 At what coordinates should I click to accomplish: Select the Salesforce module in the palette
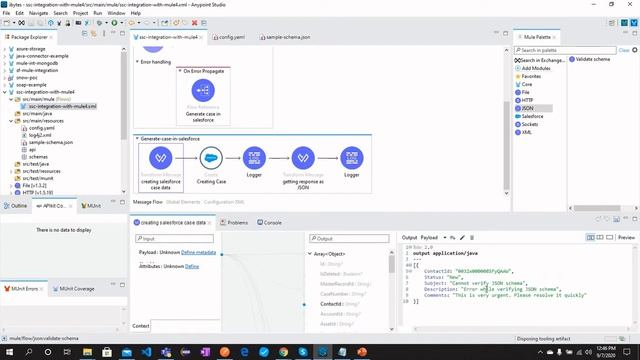[x=529, y=116]
